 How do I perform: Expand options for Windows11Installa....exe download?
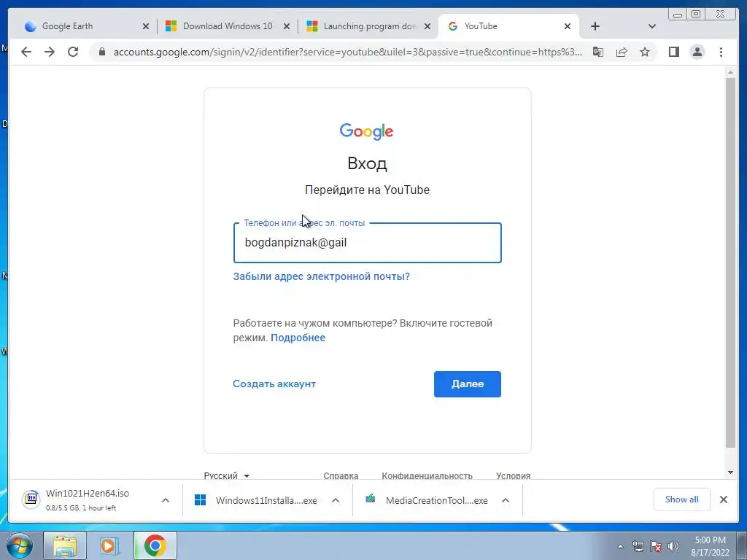[x=336, y=500]
